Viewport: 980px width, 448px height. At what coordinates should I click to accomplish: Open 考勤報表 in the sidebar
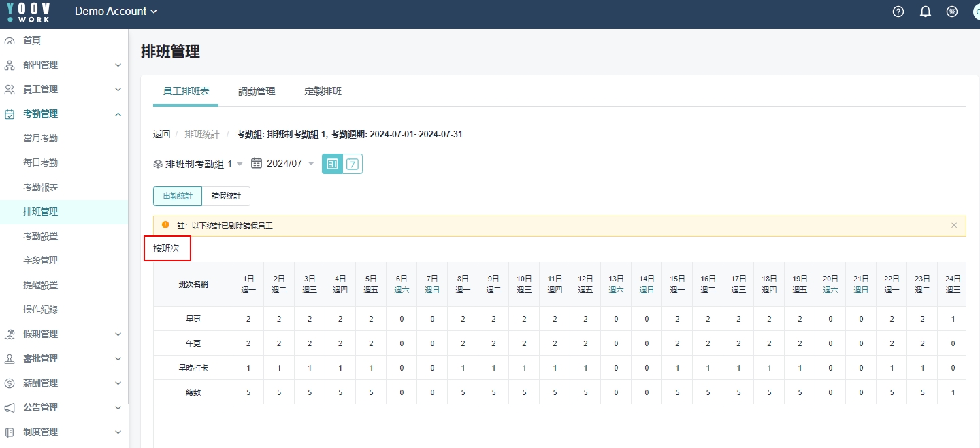pos(41,188)
